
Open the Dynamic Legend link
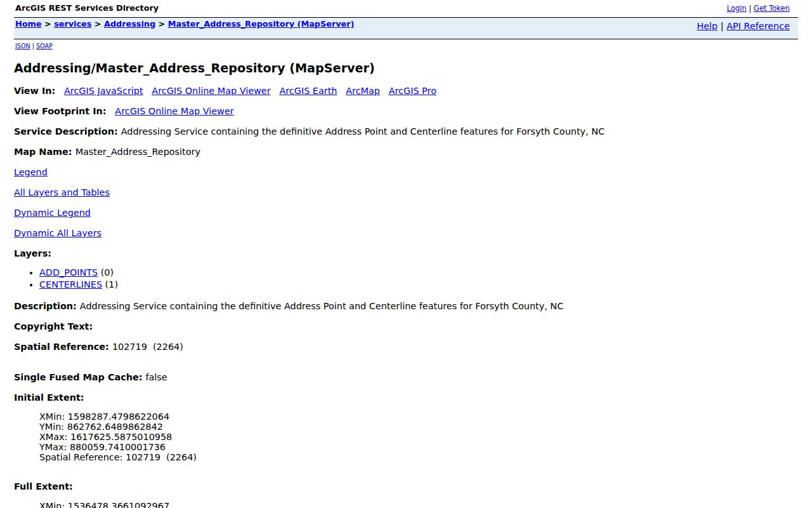[52, 213]
